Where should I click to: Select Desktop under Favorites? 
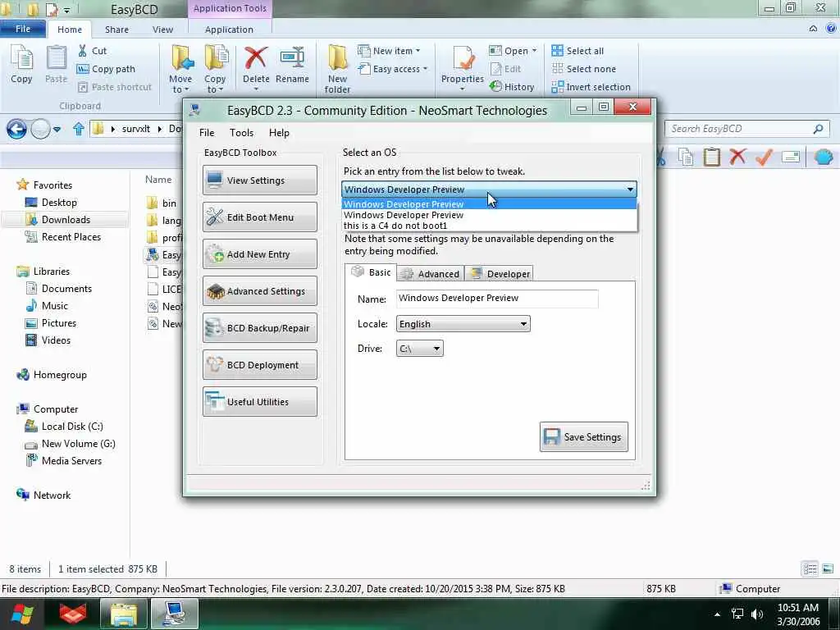tap(52, 203)
